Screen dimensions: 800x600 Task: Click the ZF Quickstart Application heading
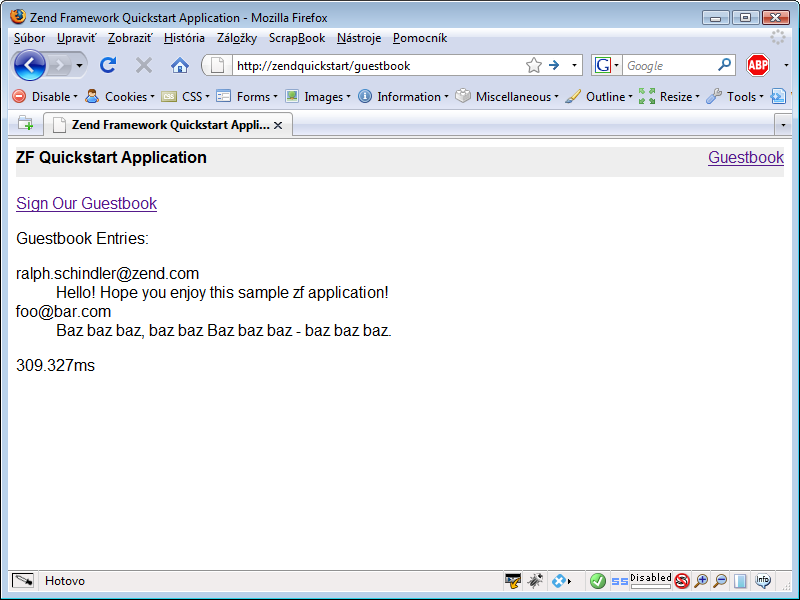(111, 157)
